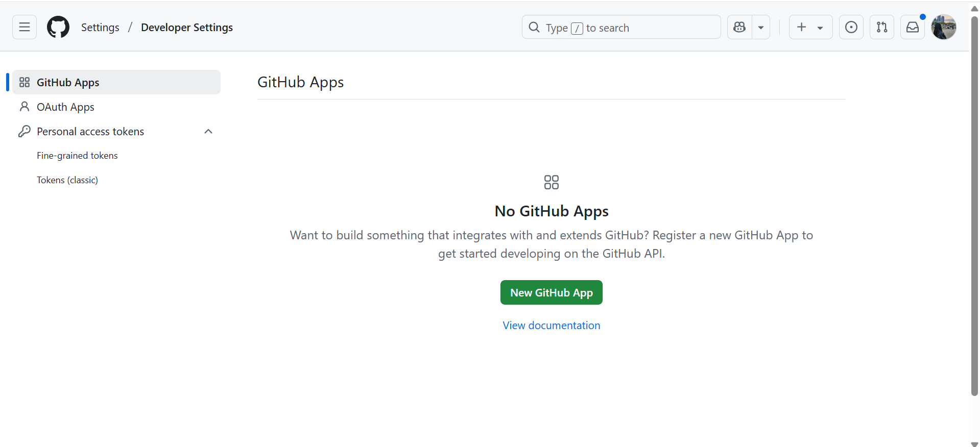This screenshot has height=447, width=980.
Task: Collapse Personal access tokens section
Action: pyautogui.click(x=208, y=131)
